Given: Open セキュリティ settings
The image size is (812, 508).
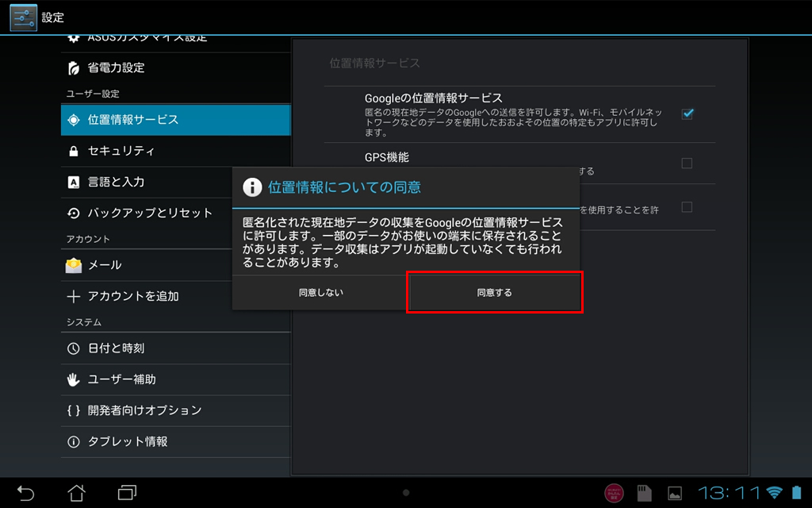Looking at the screenshot, I should [x=121, y=151].
